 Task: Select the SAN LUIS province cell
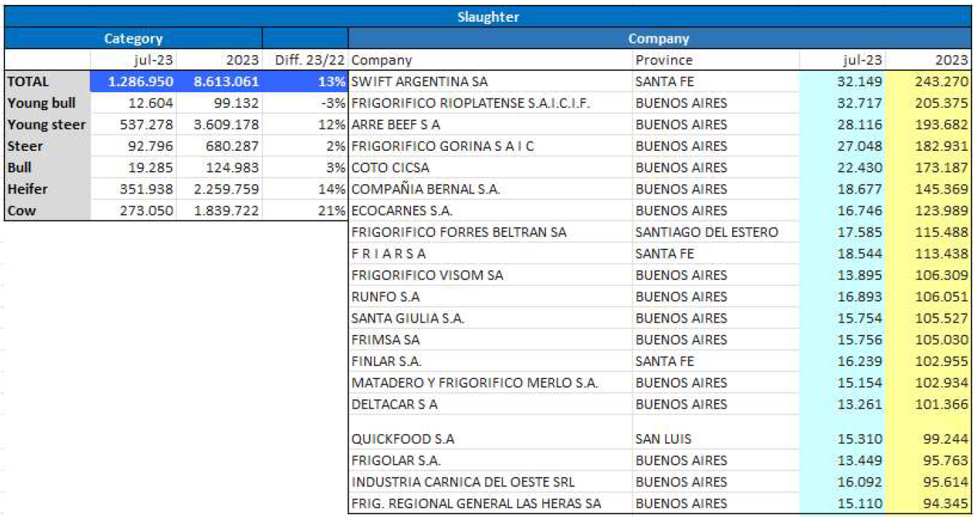663,439
